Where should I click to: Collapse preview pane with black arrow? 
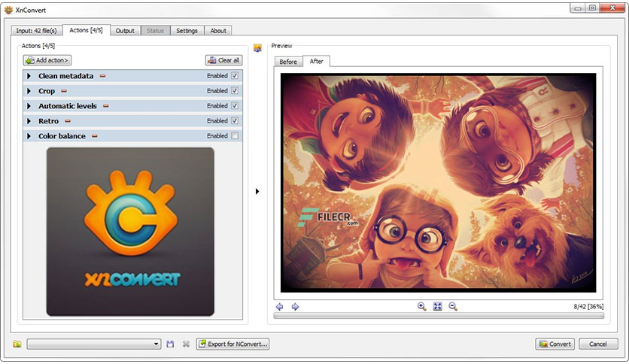[x=257, y=191]
